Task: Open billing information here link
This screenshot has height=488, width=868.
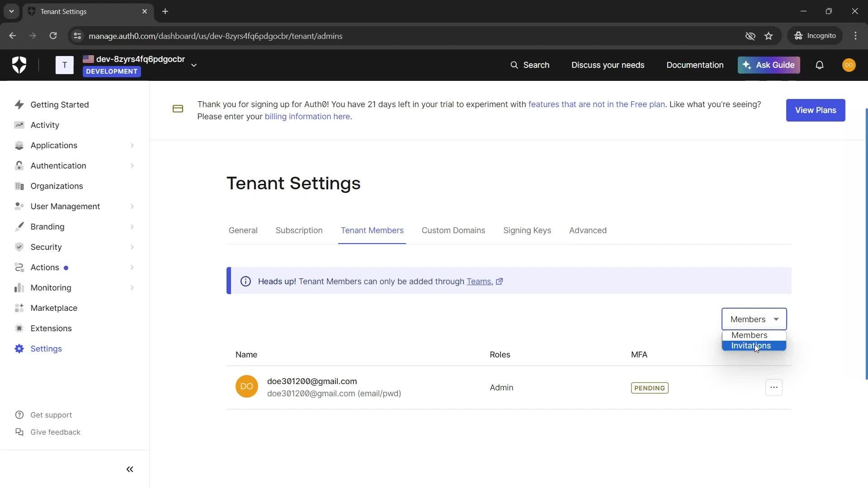Action: [307, 117]
